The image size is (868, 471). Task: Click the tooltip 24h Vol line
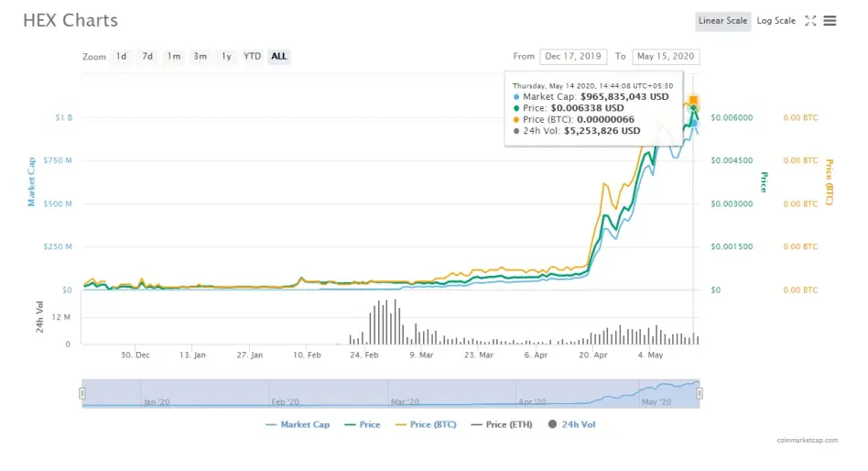577,131
